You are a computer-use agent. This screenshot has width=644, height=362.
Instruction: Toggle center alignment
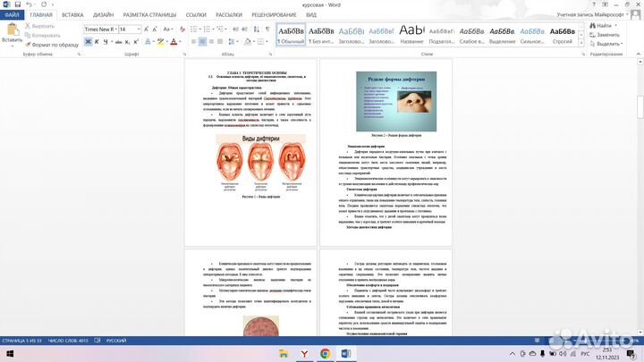coord(202,42)
